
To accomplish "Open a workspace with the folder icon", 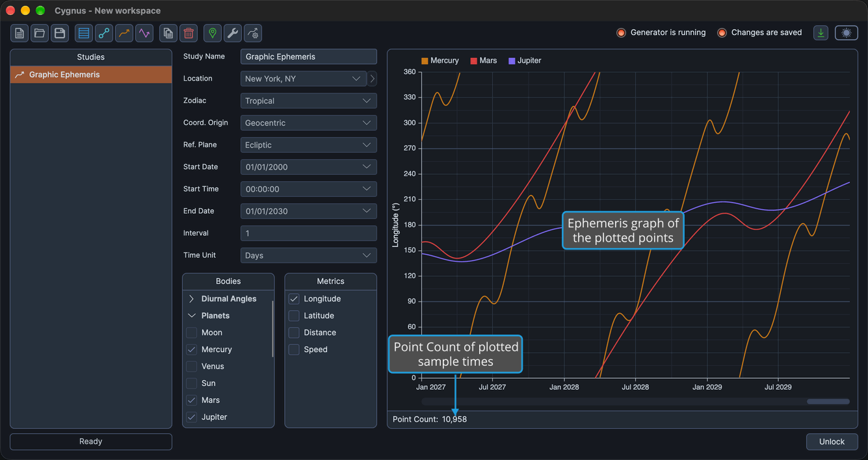I will [40, 33].
